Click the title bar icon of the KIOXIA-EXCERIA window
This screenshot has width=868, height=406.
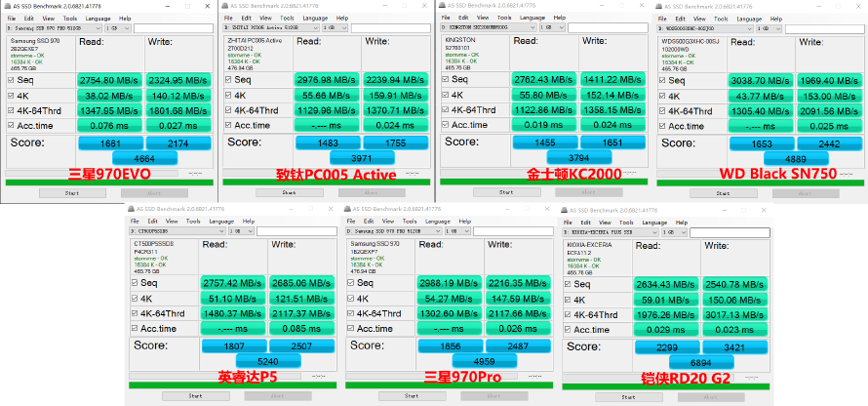566,210
